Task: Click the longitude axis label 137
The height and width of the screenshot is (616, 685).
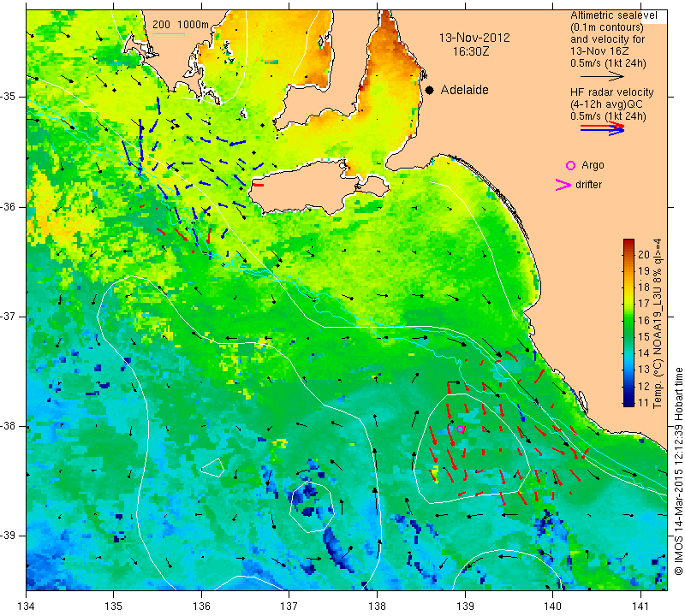Action: [x=289, y=607]
